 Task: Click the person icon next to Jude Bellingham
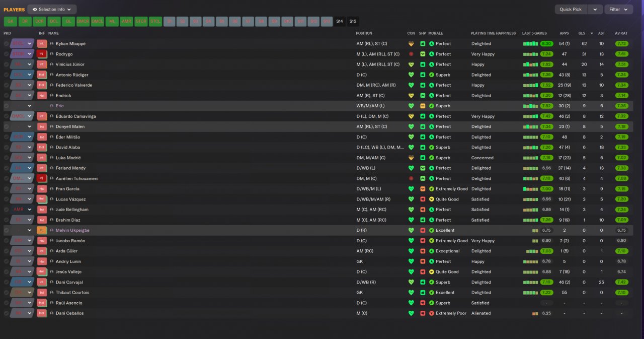click(x=52, y=210)
